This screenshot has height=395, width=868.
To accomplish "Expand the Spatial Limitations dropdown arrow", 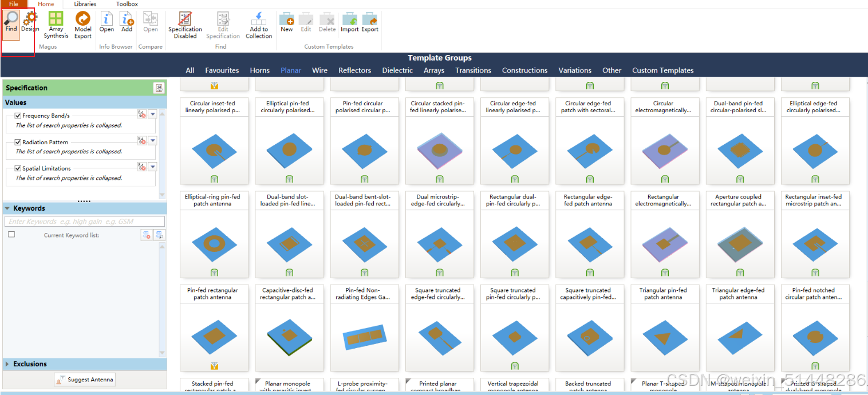I will (152, 167).
